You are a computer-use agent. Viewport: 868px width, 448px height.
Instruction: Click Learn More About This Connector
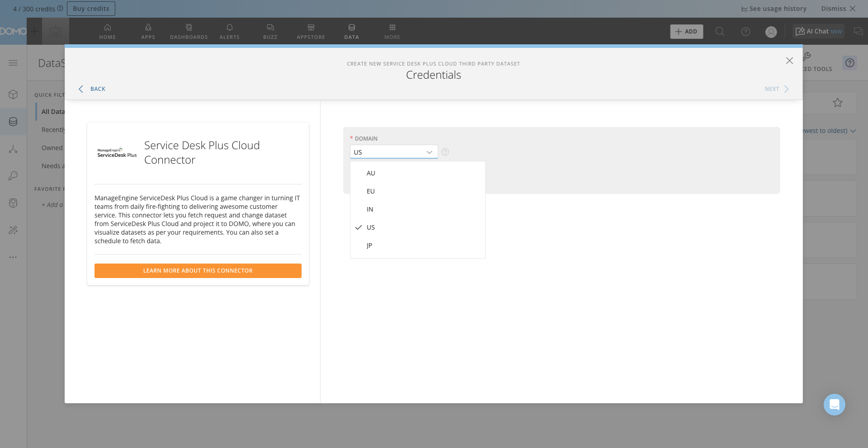point(198,271)
